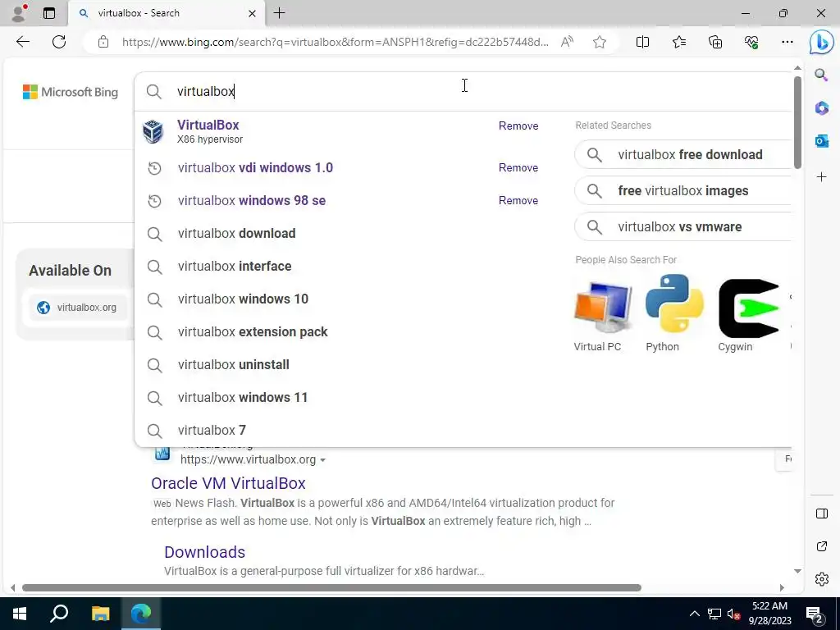Refresh the current page

coord(59,42)
